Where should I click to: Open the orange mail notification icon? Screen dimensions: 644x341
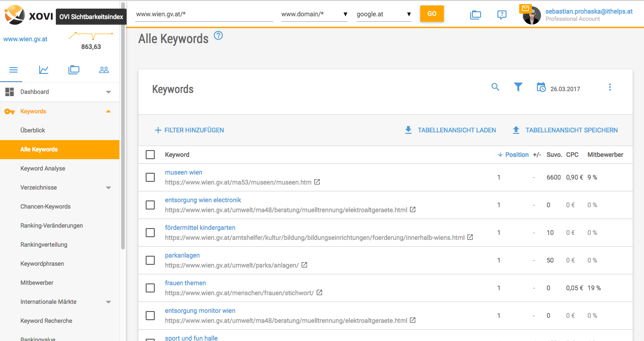click(x=525, y=9)
